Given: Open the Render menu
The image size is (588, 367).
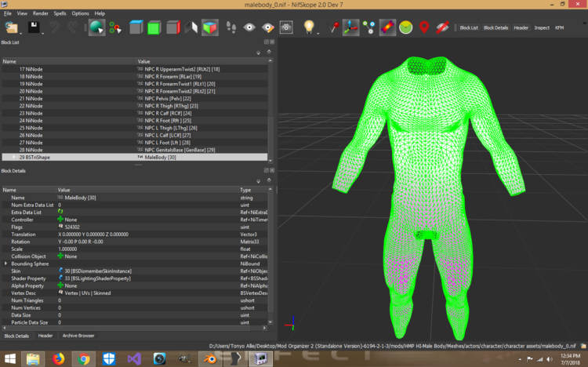Looking at the screenshot, I should pyautogui.click(x=41, y=13).
